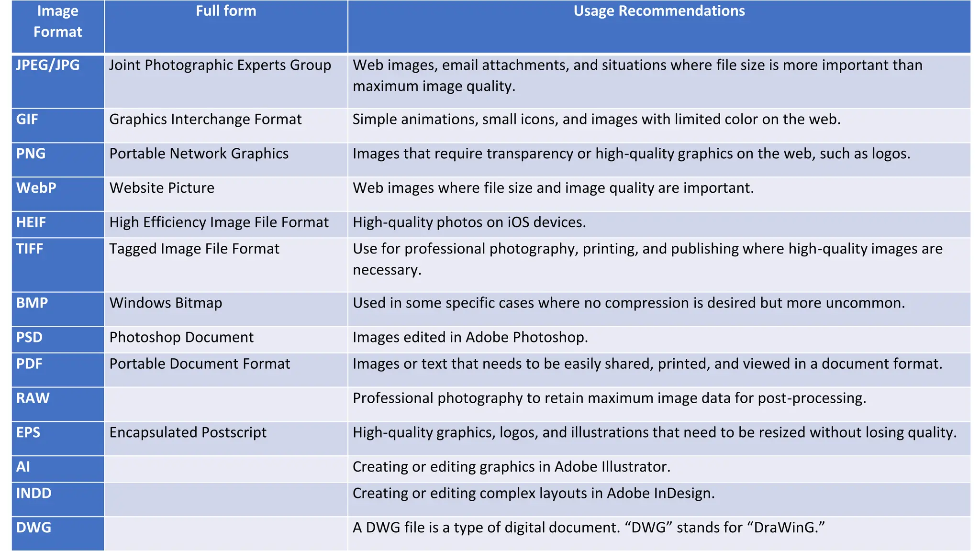Click the Usage Recommendations header cell
Screen dimensions: 980x551
659,11
